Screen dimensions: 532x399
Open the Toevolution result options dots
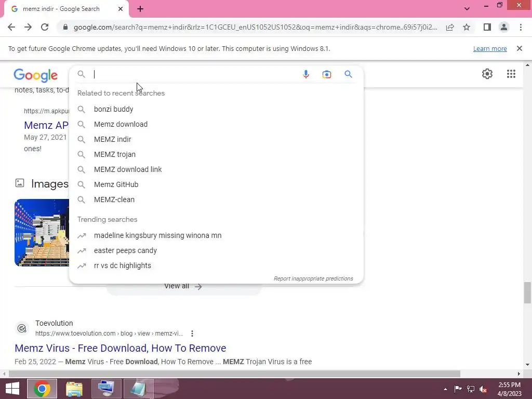click(192, 334)
